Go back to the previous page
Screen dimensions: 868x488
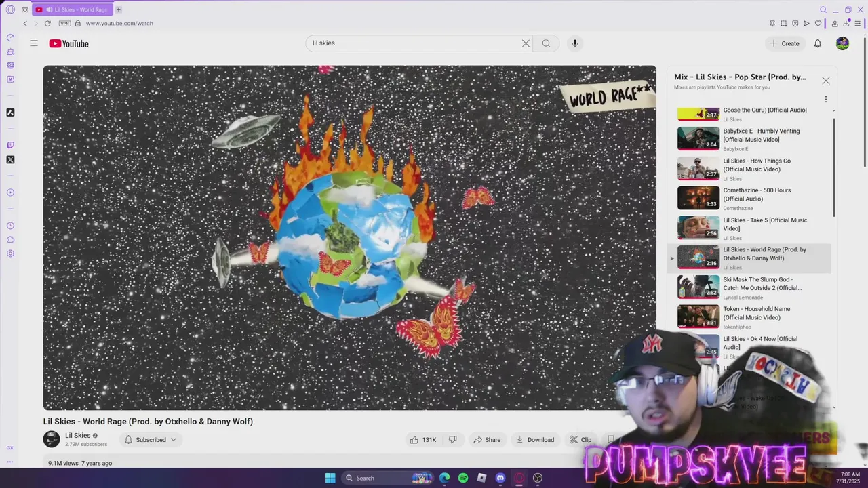coord(25,23)
